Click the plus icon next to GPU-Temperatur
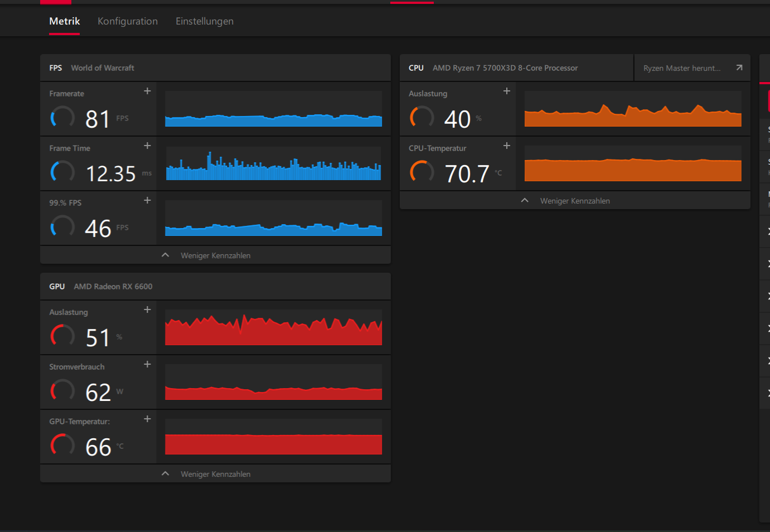770x532 pixels. 147,419
